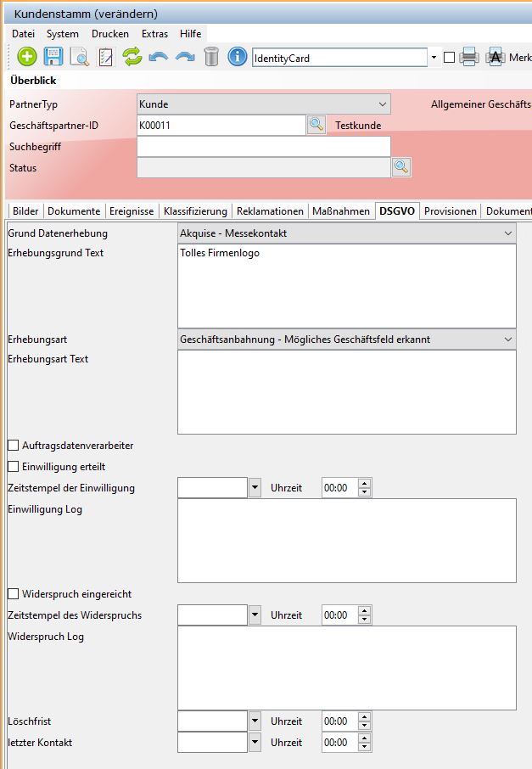Open the blue info icon
Viewport: 532px width, 769px height.
pyautogui.click(x=238, y=57)
